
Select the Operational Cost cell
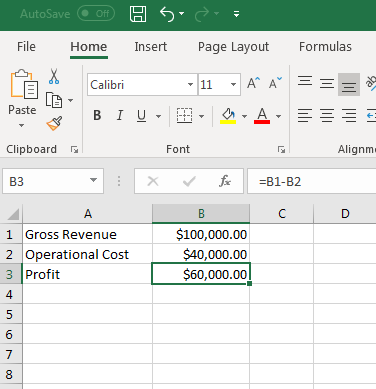pyautogui.click(x=88, y=254)
